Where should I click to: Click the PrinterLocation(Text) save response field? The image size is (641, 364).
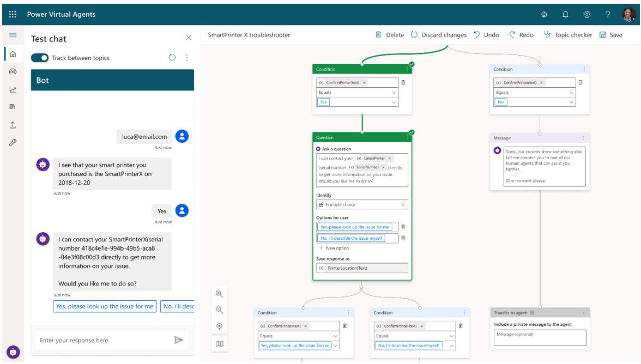(362, 268)
